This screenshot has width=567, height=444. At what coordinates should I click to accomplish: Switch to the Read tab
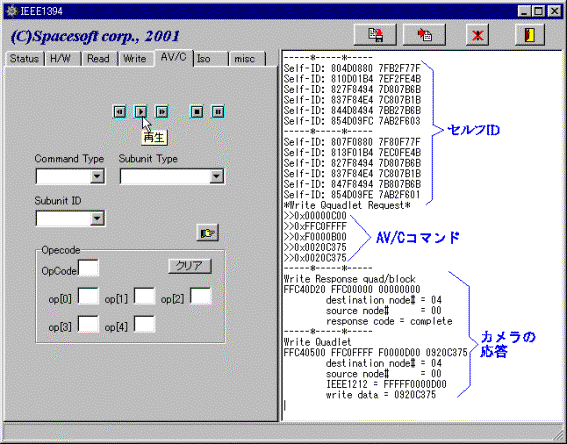click(98, 59)
